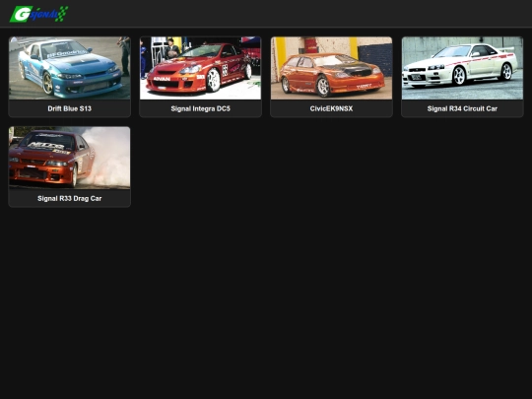Click the G Signal logo in header
Image resolution: width=532 pixels, height=399 pixels.
click(x=39, y=14)
